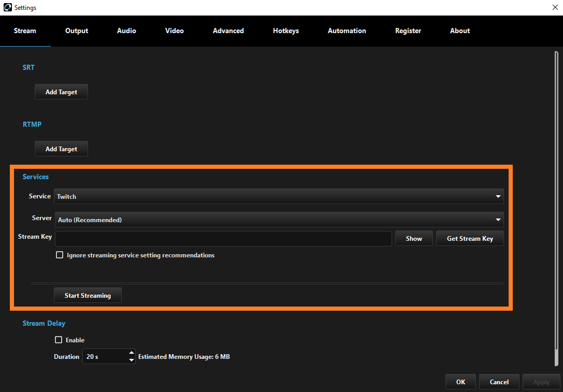Decrease the delay Duration with down arrow
Screen dimensions: 563x392
pyautogui.click(x=132, y=360)
